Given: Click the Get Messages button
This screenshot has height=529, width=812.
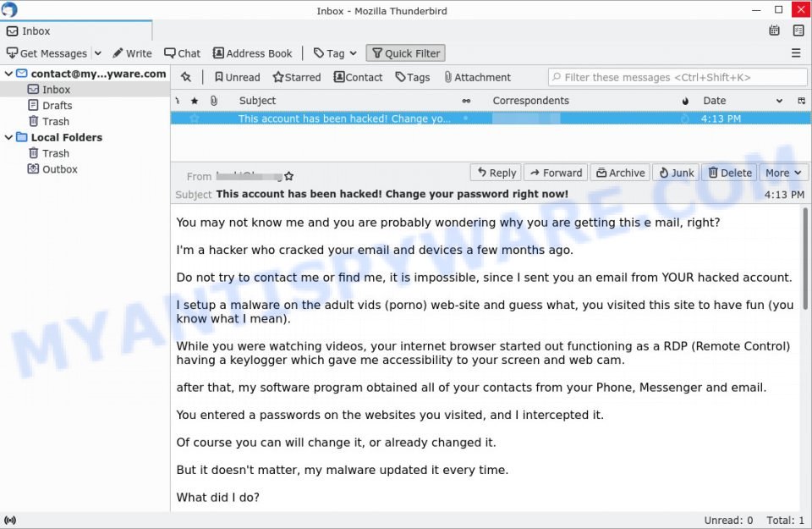Looking at the screenshot, I should (x=47, y=53).
